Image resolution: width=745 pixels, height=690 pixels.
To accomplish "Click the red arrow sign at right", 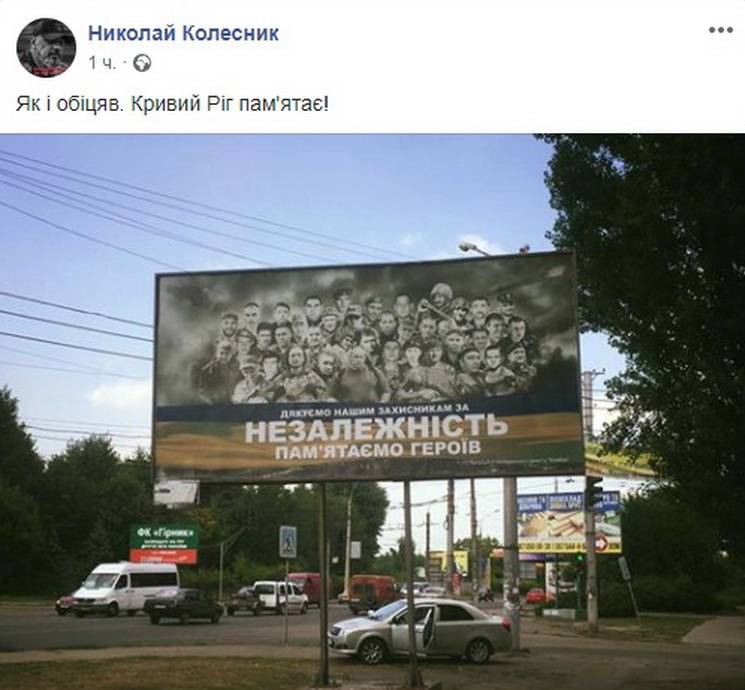I will [601, 543].
